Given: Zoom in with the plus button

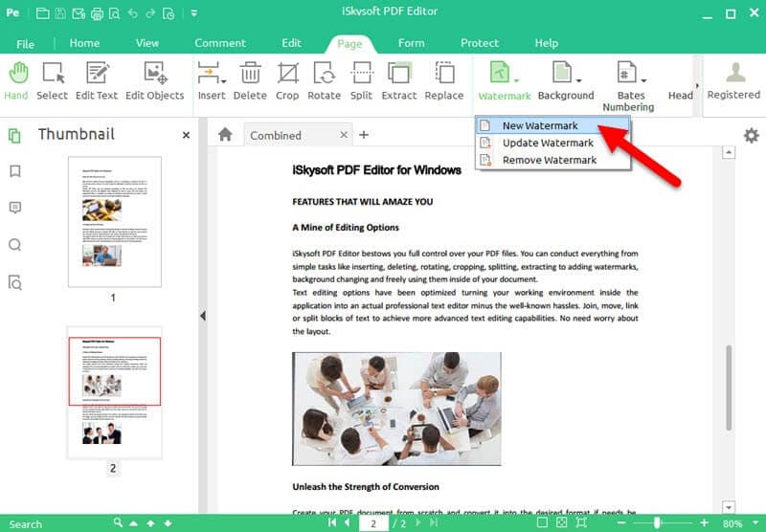Looking at the screenshot, I should pyautogui.click(x=705, y=523).
